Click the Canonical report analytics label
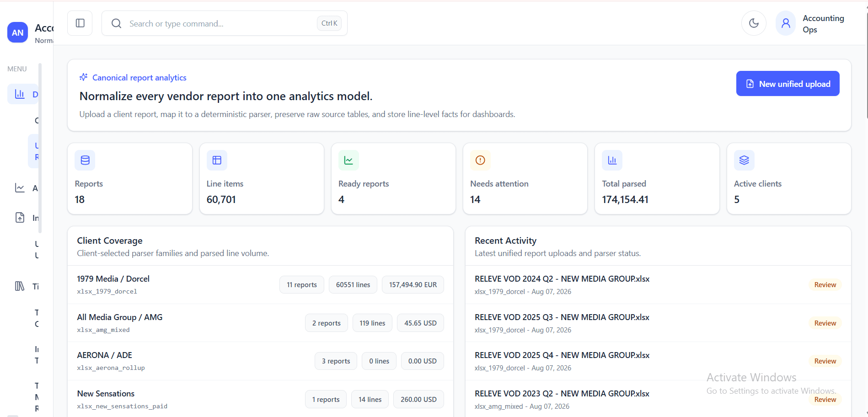Image resolution: width=868 pixels, height=417 pixels. (x=139, y=77)
